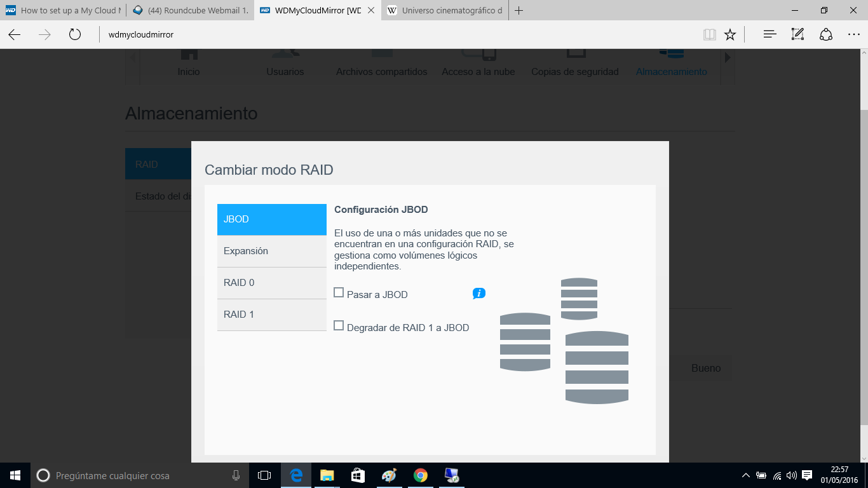Enable the Pasar a JBOD checkbox
Viewport: 868px width, 488px height.
(x=339, y=293)
